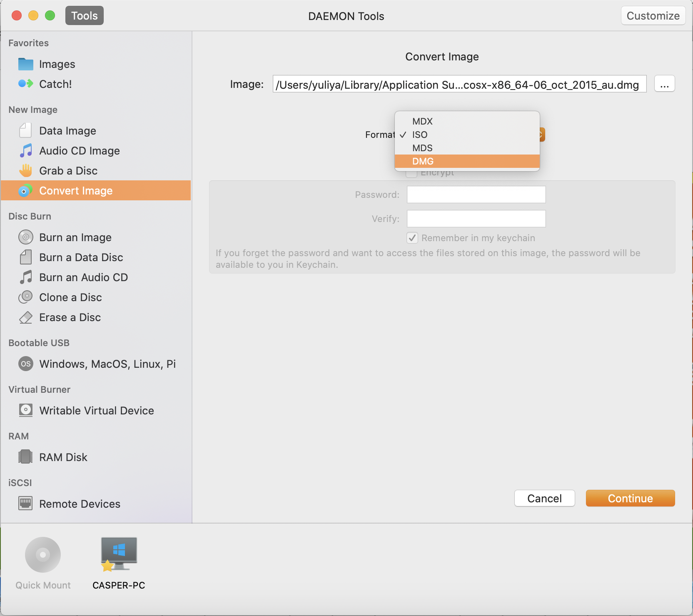Toggle Remember in my keychain checkbox
The image size is (693, 616).
412,238
